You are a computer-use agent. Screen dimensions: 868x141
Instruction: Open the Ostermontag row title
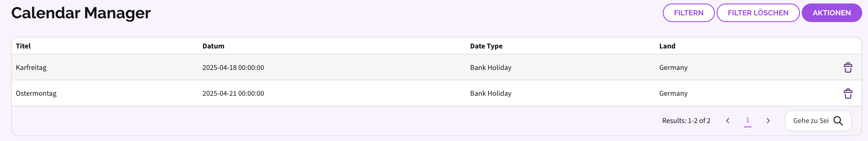pos(36,93)
